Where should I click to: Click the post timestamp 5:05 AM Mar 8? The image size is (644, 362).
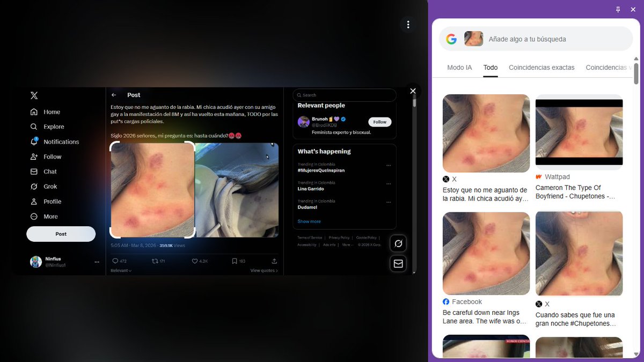[x=134, y=246]
